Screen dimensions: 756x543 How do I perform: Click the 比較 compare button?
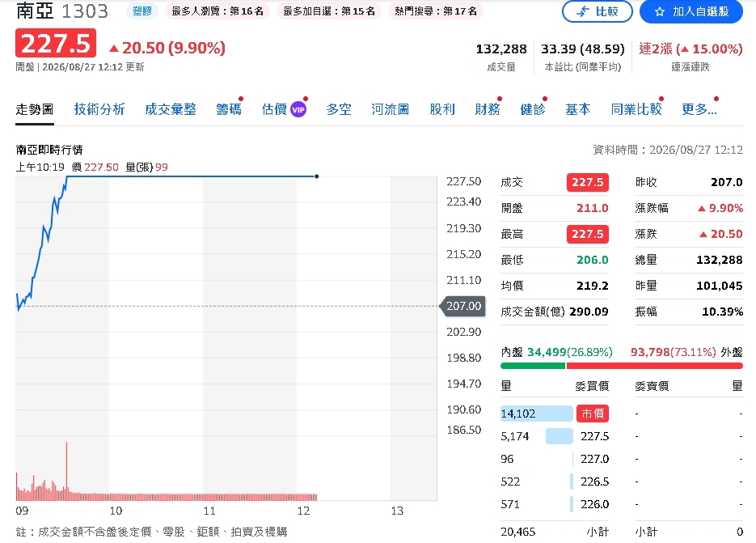pyautogui.click(x=598, y=11)
